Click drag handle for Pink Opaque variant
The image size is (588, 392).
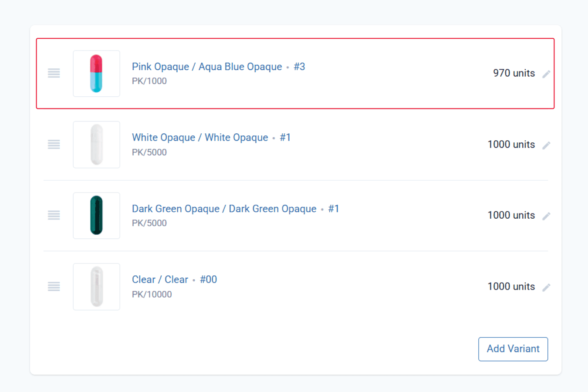click(x=54, y=73)
